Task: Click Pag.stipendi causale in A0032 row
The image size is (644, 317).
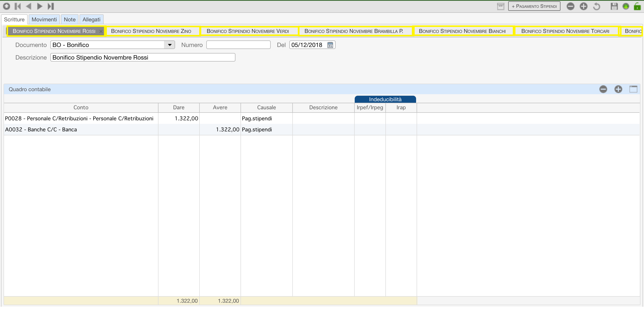Action: click(x=257, y=129)
